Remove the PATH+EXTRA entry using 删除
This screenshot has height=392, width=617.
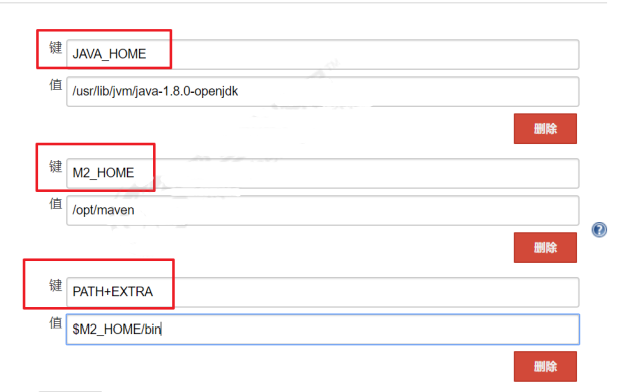[x=545, y=366]
